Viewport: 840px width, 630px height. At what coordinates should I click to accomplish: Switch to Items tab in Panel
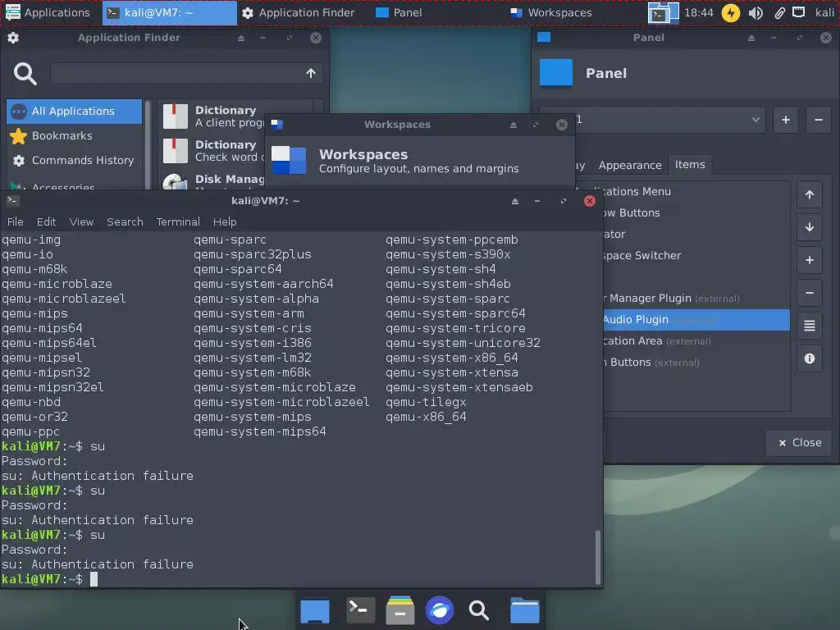coord(690,164)
